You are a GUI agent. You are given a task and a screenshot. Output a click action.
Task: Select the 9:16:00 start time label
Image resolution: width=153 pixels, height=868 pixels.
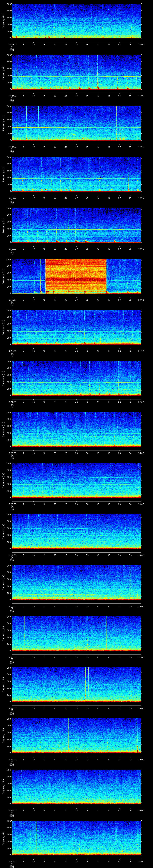(12, 147)
